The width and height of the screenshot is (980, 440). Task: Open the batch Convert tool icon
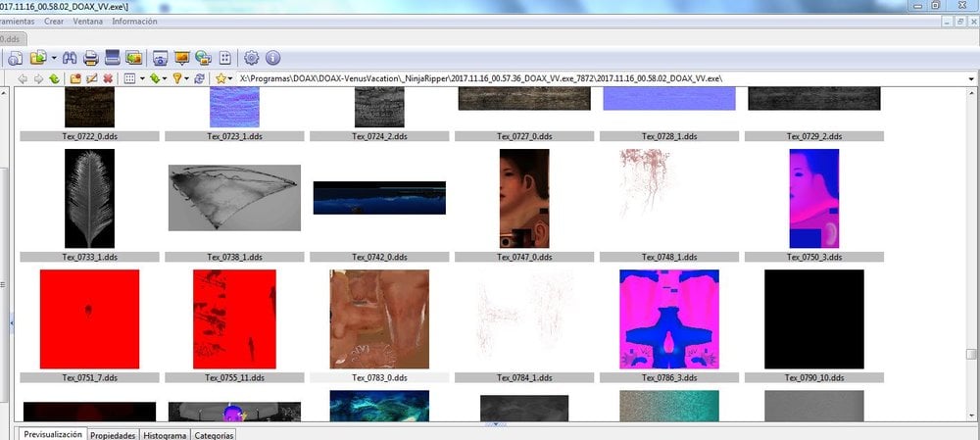coord(133,58)
